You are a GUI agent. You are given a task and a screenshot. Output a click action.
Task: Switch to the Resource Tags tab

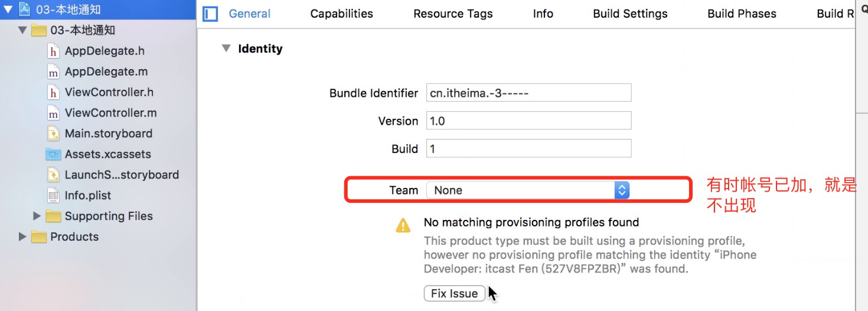pyautogui.click(x=453, y=14)
